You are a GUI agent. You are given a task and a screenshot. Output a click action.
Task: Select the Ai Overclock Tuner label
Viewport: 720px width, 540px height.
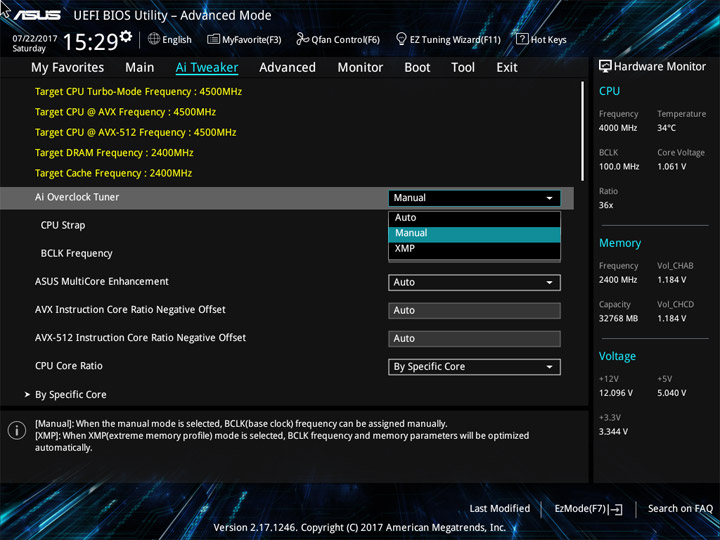[x=77, y=197]
